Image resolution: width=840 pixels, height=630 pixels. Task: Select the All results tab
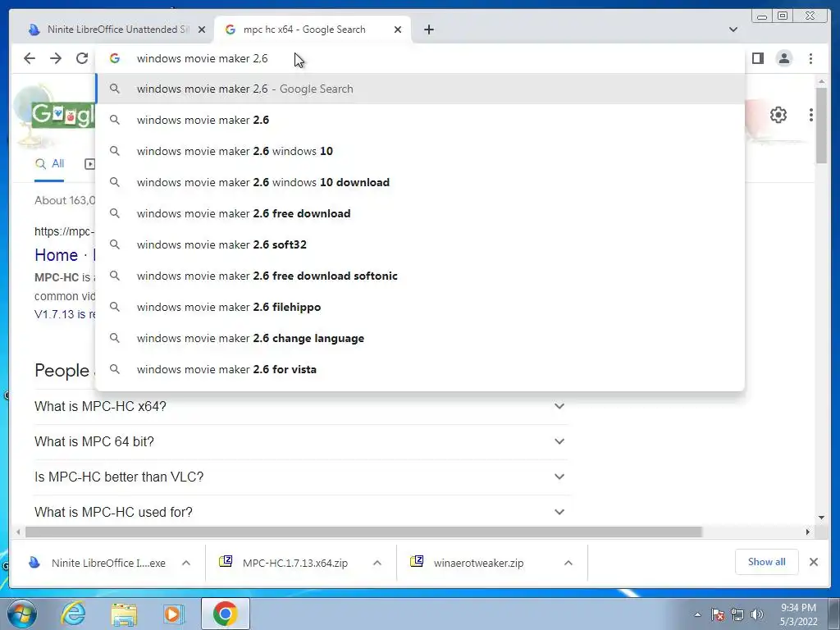point(49,164)
